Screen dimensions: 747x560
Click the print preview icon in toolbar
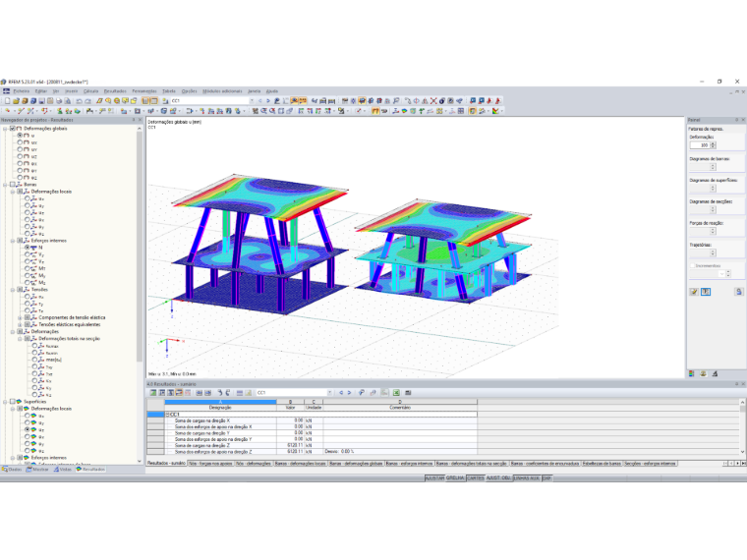[68, 101]
